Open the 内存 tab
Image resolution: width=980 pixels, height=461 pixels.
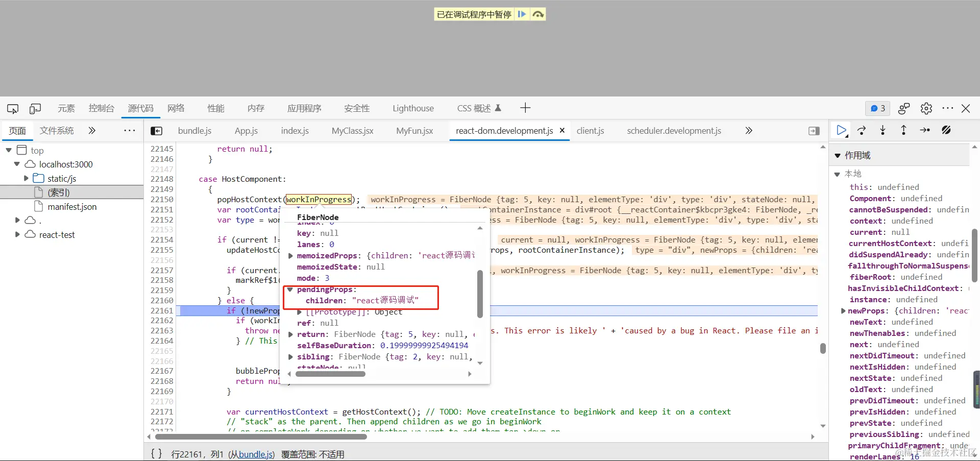pyautogui.click(x=256, y=108)
